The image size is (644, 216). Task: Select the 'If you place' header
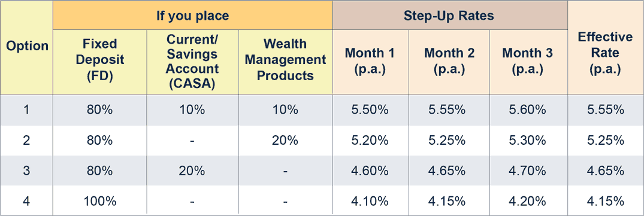(x=193, y=15)
